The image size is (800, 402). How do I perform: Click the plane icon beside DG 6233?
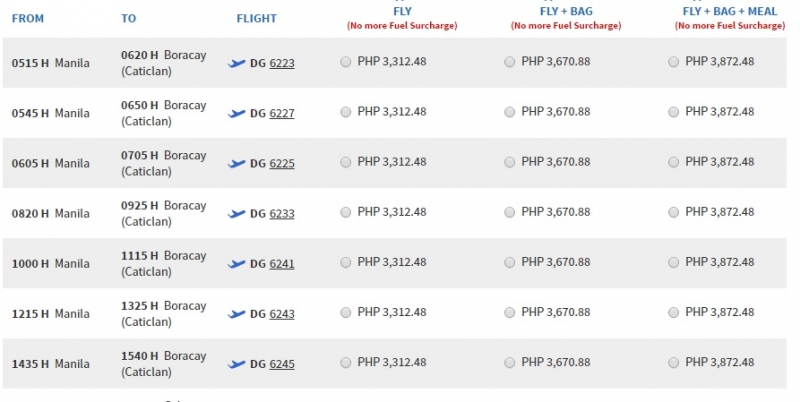pos(237,214)
